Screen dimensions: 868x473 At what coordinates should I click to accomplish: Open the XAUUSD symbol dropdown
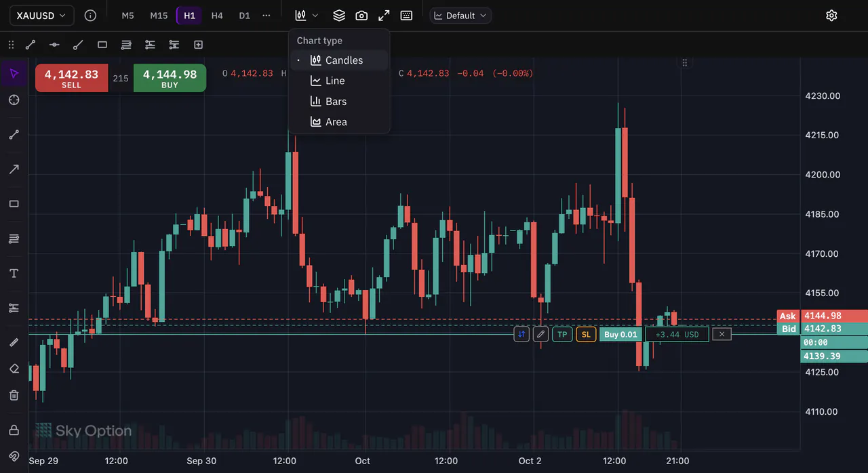(41, 16)
